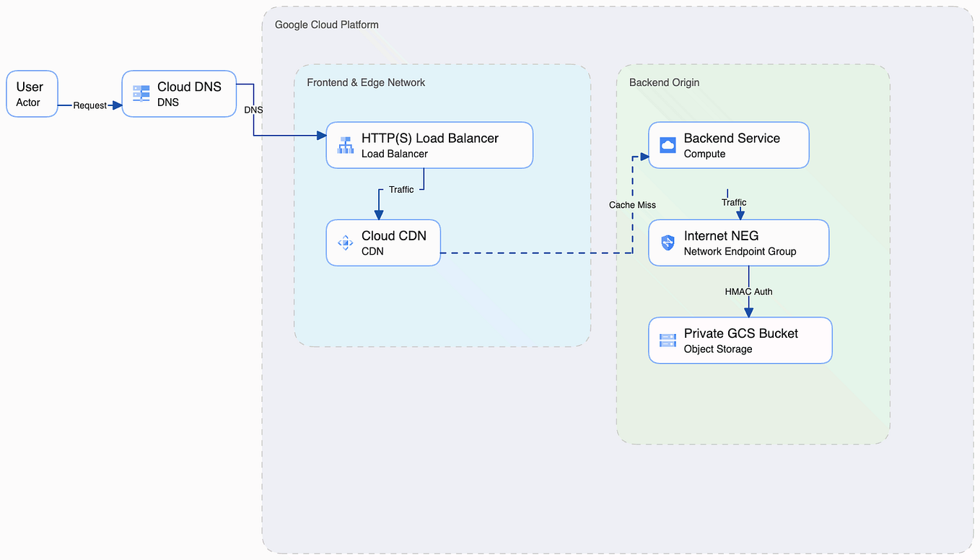Open the Private GCS Bucket node

(740, 340)
